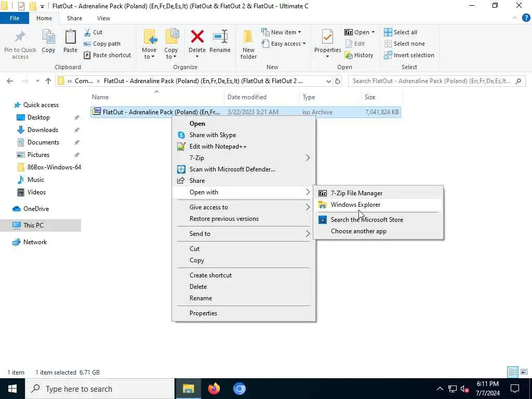The width and height of the screenshot is (532, 399).
Task: Open Firefox from the taskbar
Action: (x=214, y=389)
